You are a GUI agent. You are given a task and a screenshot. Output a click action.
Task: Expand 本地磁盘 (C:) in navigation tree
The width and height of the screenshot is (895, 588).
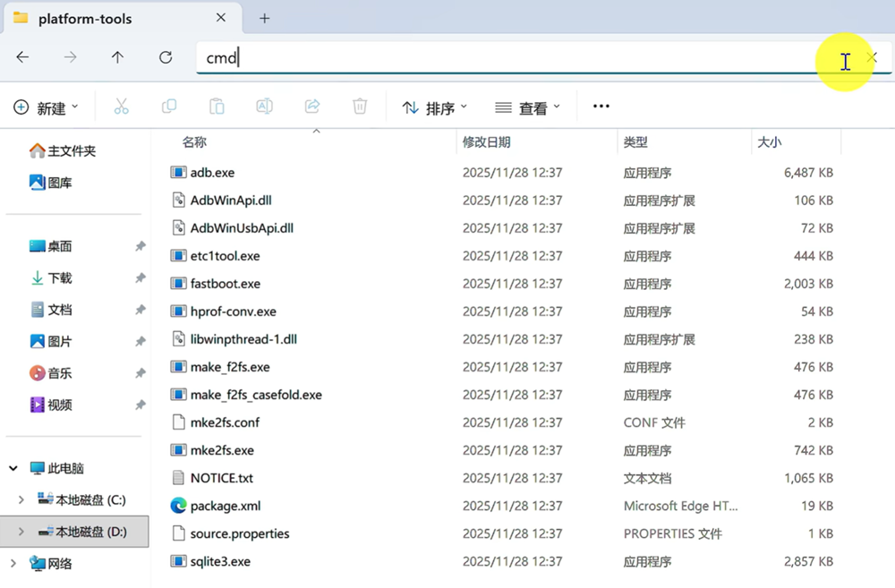coord(21,500)
